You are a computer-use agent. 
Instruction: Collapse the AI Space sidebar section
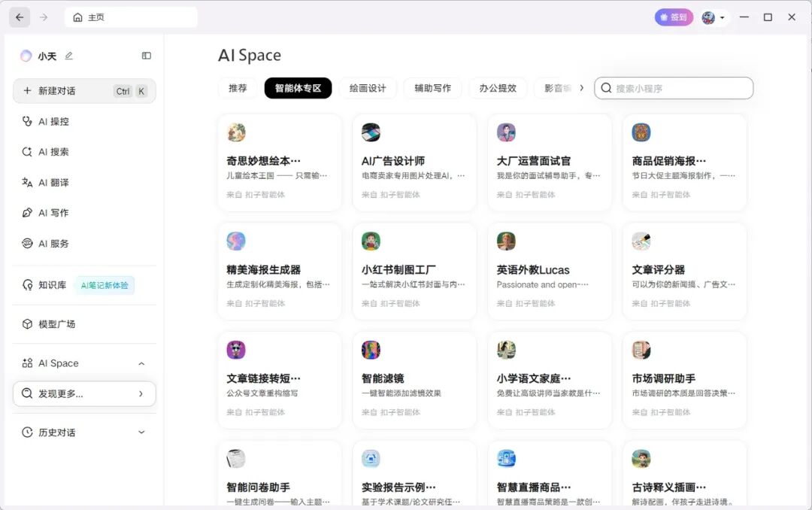tap(141, 363)
